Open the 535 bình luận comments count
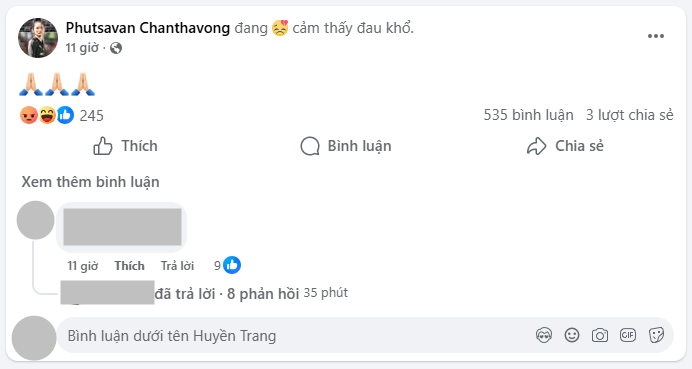This screenshot has width=692, height=369. [x=528, y=115]
